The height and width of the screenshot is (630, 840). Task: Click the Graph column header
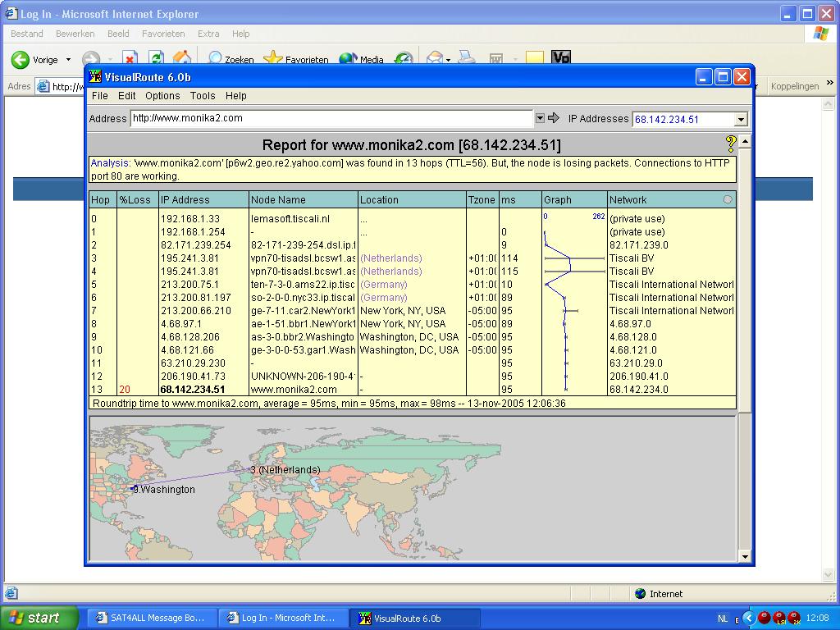click(574, 200)
